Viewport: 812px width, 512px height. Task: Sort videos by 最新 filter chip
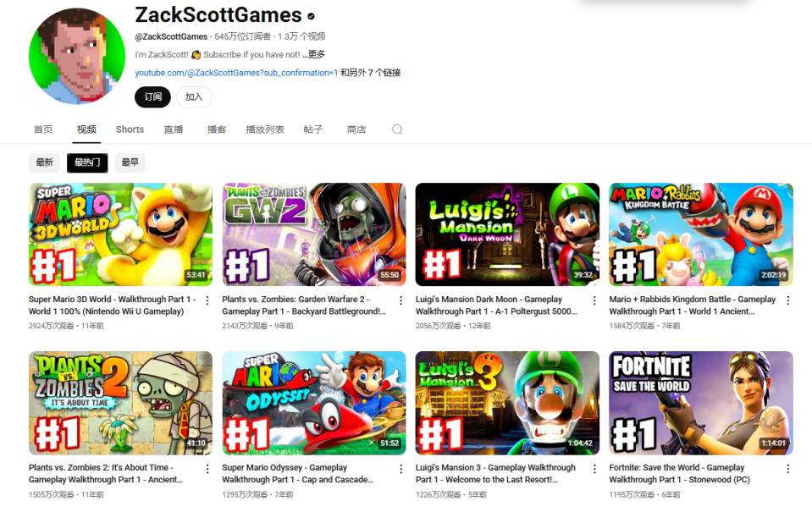44,162
